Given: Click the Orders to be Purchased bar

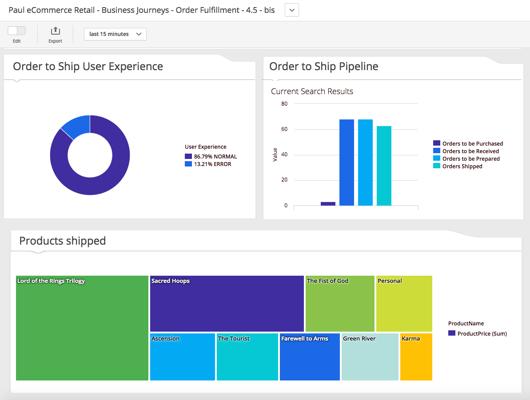Looking at the screenshot, I should coord(328,204).
